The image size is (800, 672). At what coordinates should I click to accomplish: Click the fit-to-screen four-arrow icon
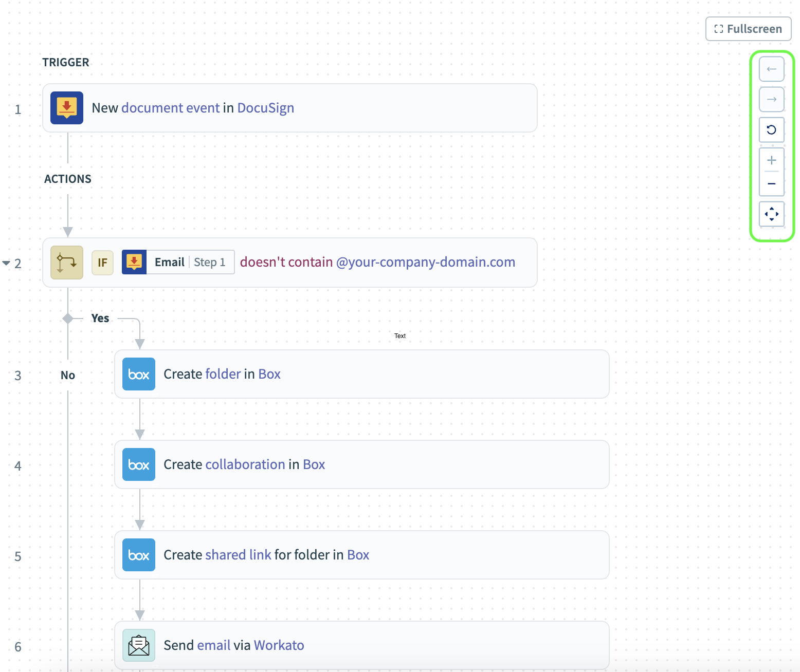click(x=772, y=214)
